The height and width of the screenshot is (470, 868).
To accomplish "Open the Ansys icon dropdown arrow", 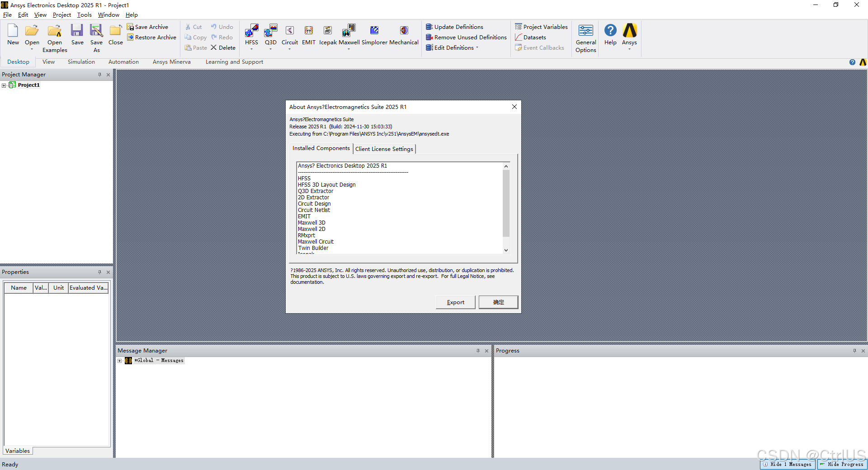I will coord(629,49).
